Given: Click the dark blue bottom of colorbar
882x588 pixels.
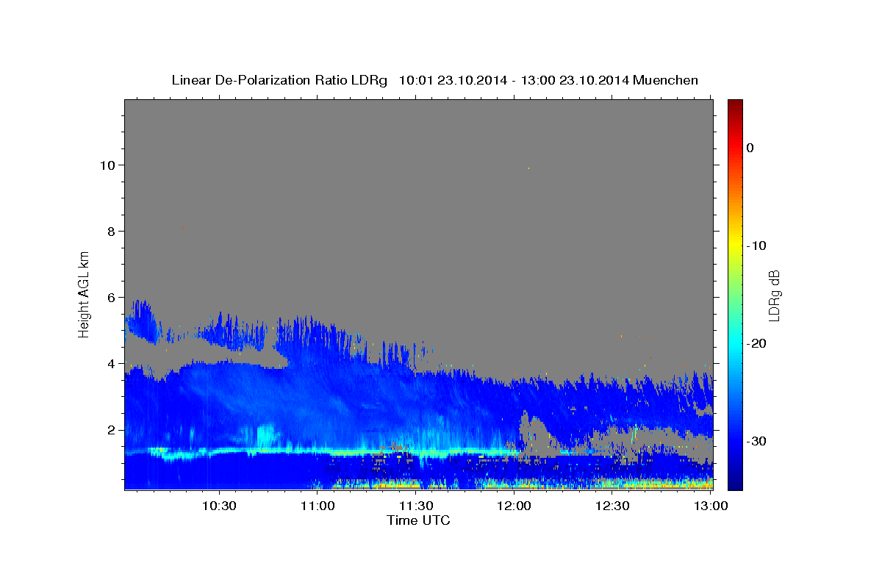Looking at the screenshot, I should click(735, 481).
